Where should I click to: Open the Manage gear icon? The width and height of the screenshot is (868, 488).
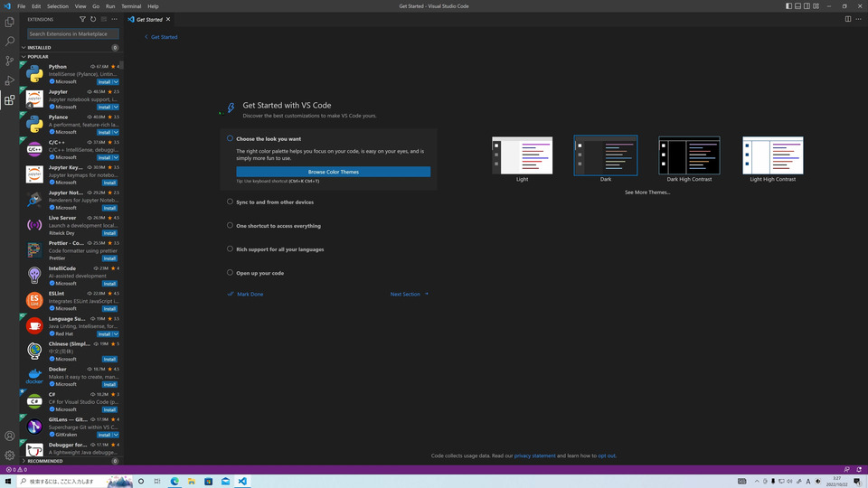click(x=9, y=455)
